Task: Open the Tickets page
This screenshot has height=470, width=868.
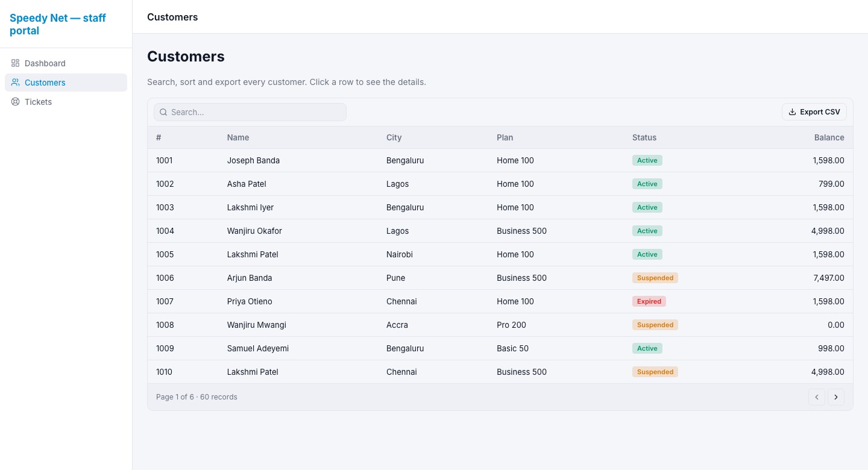Action: click(x=66, y=102)
